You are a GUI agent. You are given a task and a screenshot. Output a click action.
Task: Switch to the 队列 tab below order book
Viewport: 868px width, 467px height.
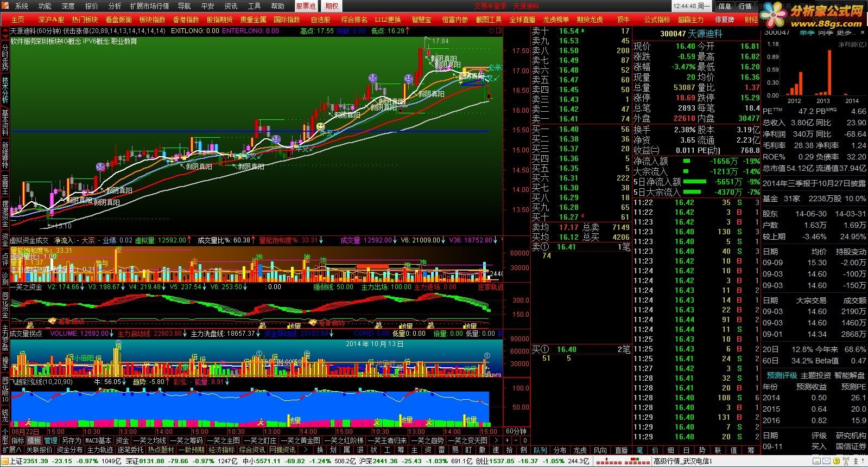pyautogui.click(x=540, y=450)
